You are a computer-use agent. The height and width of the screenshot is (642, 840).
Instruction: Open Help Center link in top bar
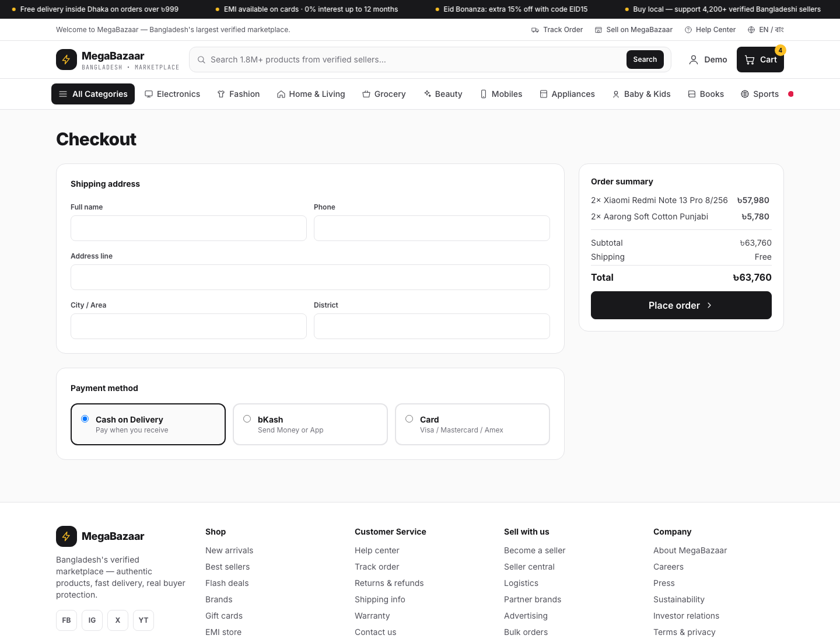pyautogui.click(x=710, y=30)
